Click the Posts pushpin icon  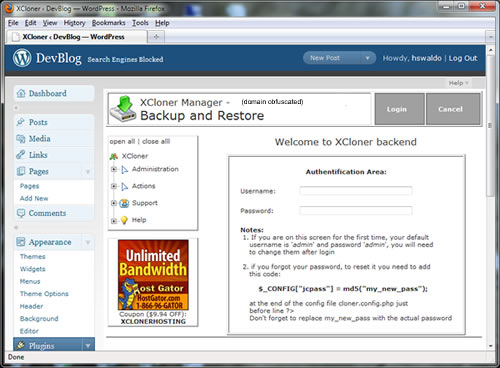[21, 122]
